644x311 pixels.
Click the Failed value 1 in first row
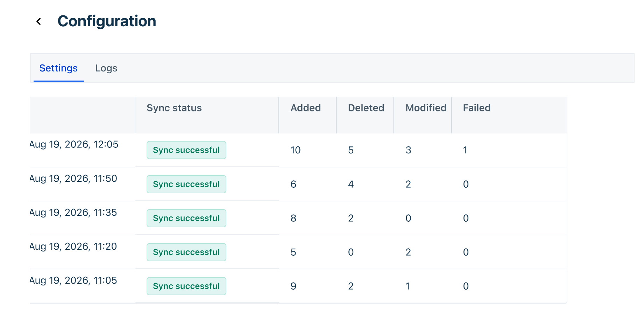click(465, 150)
